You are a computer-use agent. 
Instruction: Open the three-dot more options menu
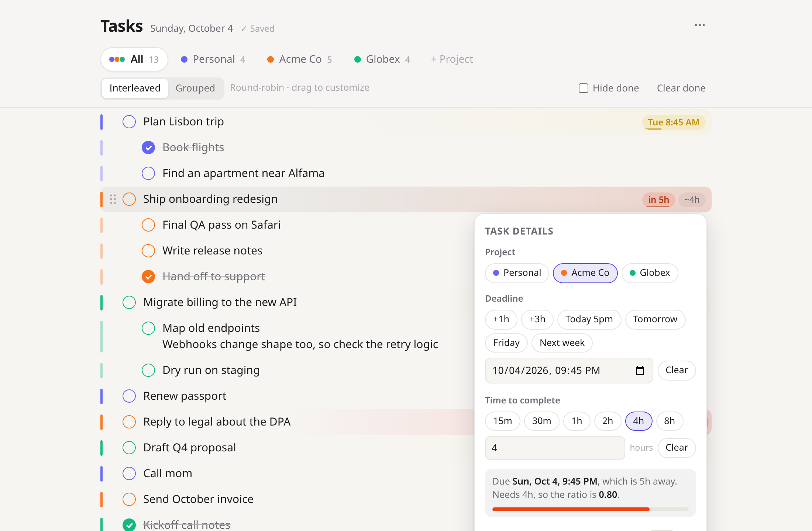click(x=699, y=25)
